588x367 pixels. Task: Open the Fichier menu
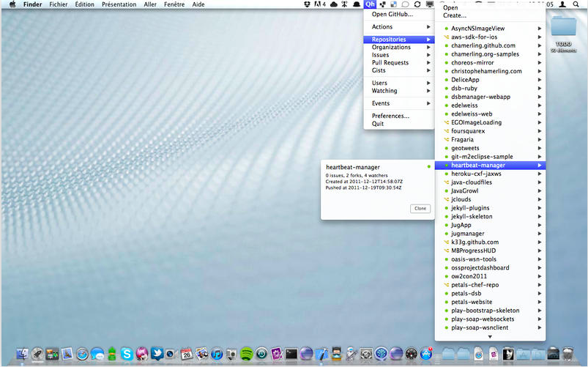[59, 4]
